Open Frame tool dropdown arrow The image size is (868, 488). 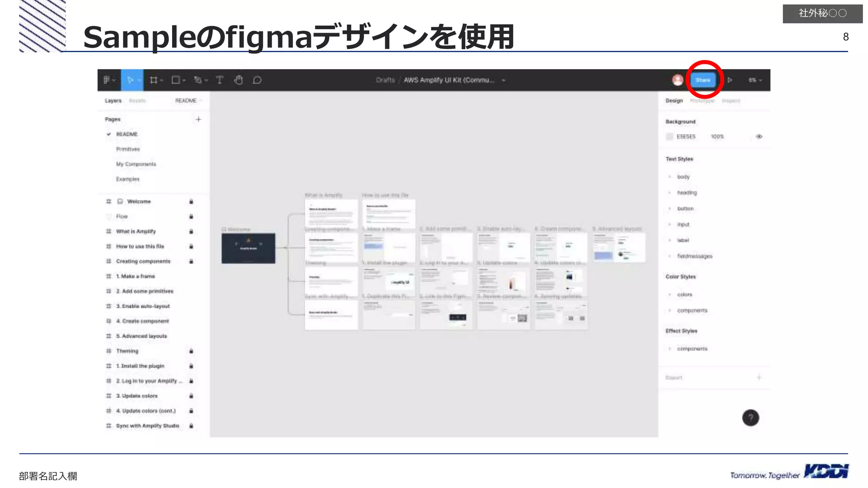pos(161,80)
